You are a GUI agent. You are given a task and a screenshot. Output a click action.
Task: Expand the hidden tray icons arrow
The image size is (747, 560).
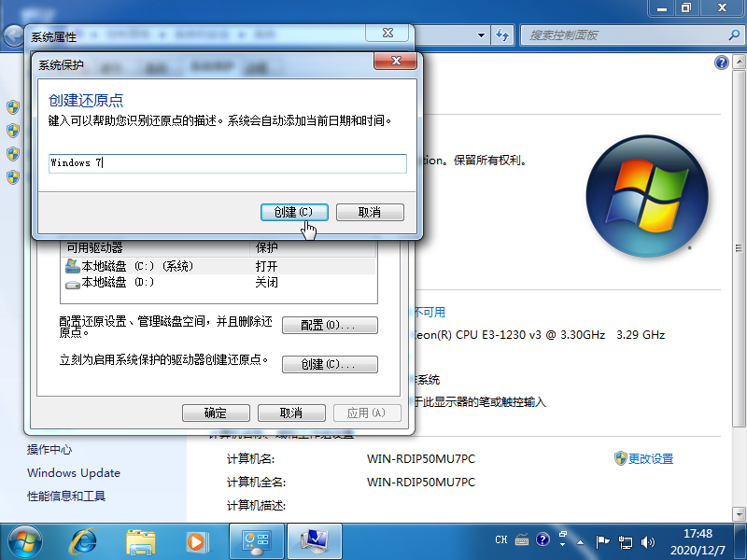[580, 543]
